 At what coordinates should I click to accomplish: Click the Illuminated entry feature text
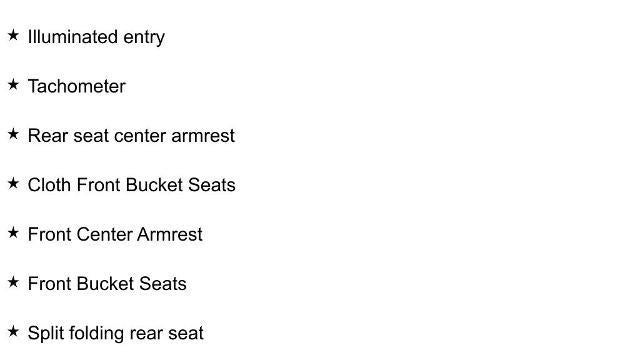point(96,38)
